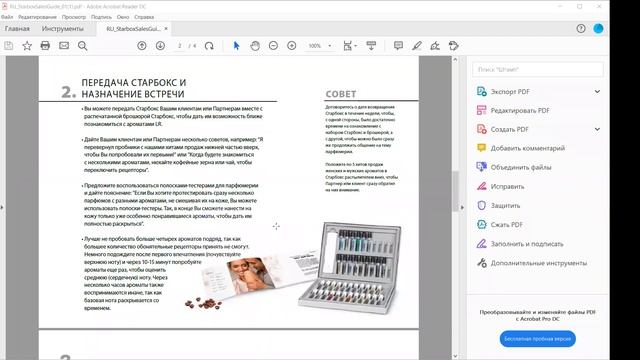This screenshot has width=640, height=360.
Task: Open the Справка menu
Action: [144, 17]
